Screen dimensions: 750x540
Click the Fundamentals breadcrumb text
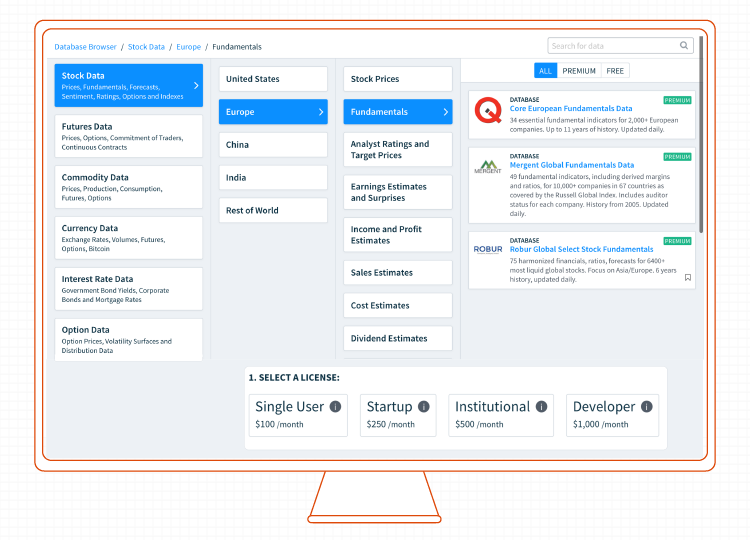pos(237,47)
